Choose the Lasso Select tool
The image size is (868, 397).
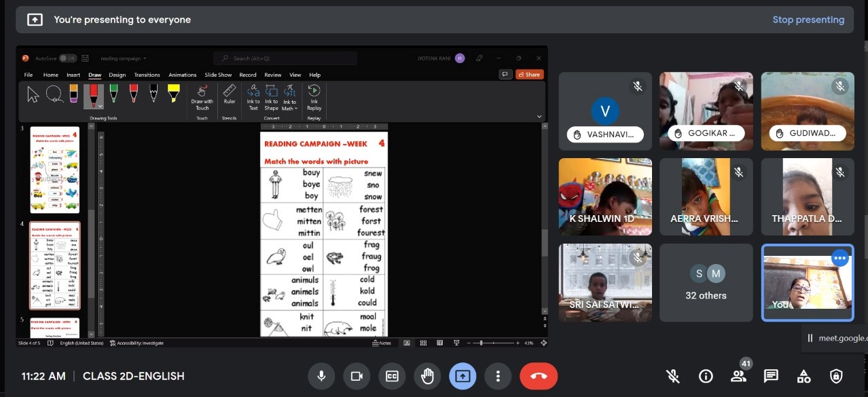coord(54,94)
